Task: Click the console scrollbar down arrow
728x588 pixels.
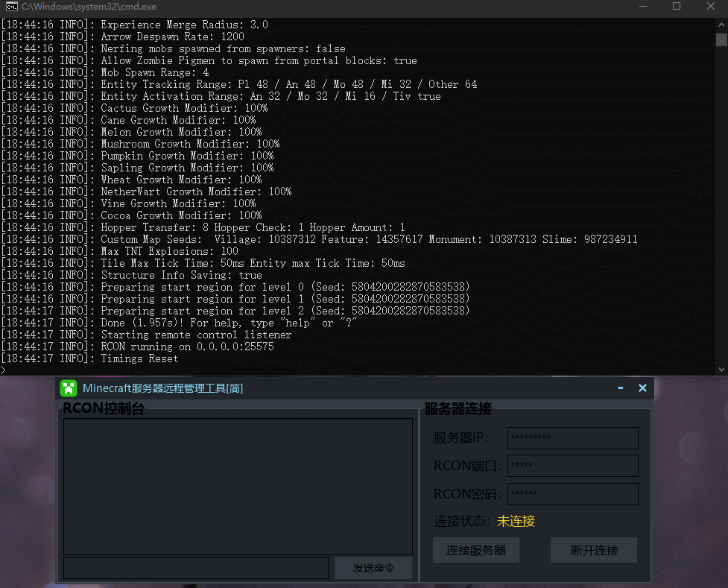Action: (721, 369)
